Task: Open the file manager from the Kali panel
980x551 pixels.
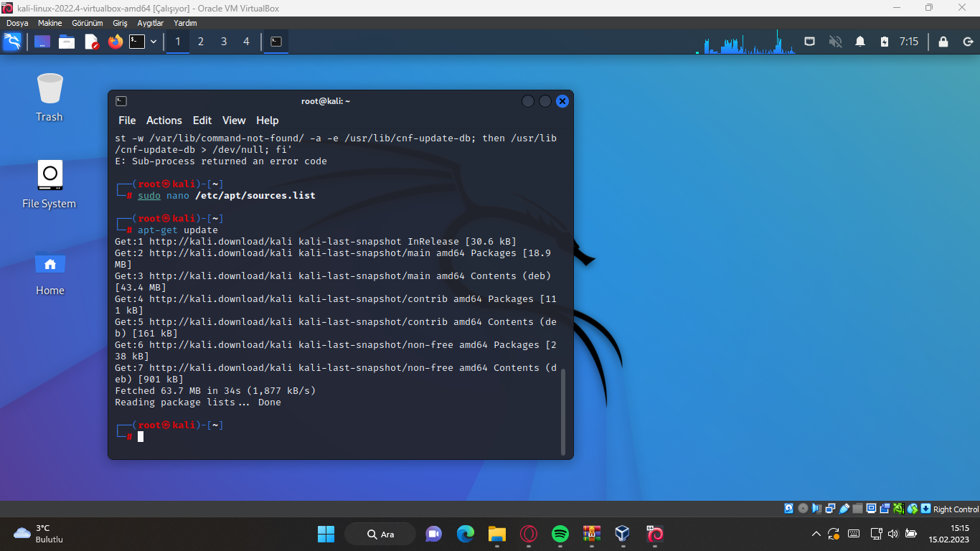Action: point(67,42)
